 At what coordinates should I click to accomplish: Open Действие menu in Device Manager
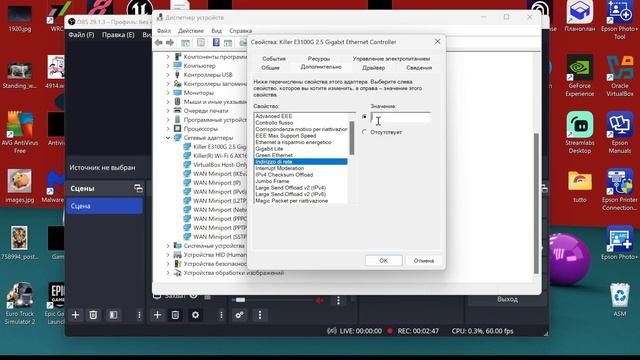(191, 31)
